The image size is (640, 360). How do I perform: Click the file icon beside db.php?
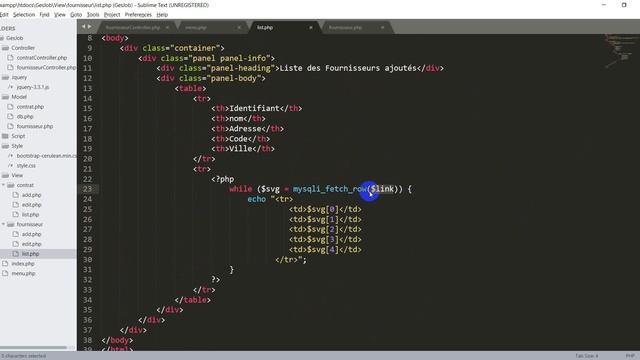[x=11, y=116]
